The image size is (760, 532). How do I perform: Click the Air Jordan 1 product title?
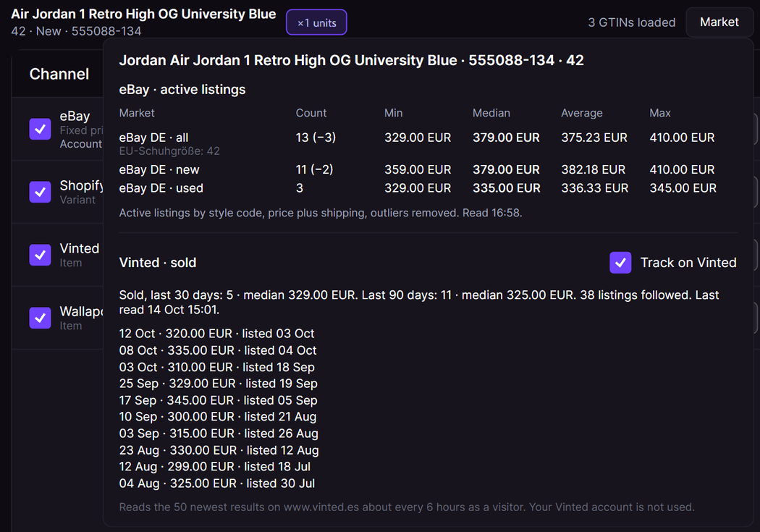click(x=143, y=14)
